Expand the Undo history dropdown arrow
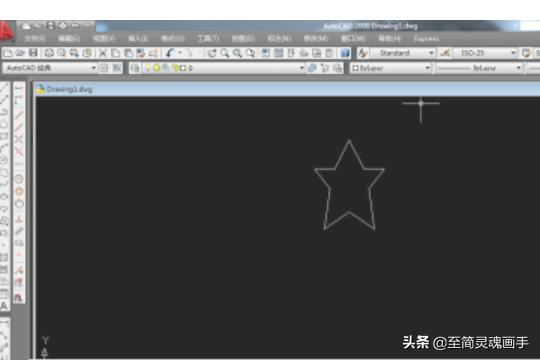Screen dimensions: 540x360 (179, 53)
